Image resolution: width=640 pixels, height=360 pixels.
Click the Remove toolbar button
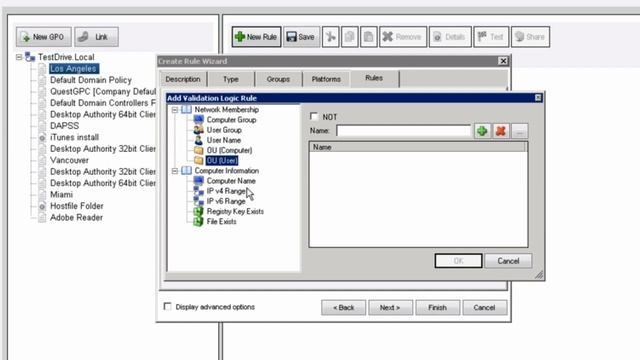pos(403,37)
